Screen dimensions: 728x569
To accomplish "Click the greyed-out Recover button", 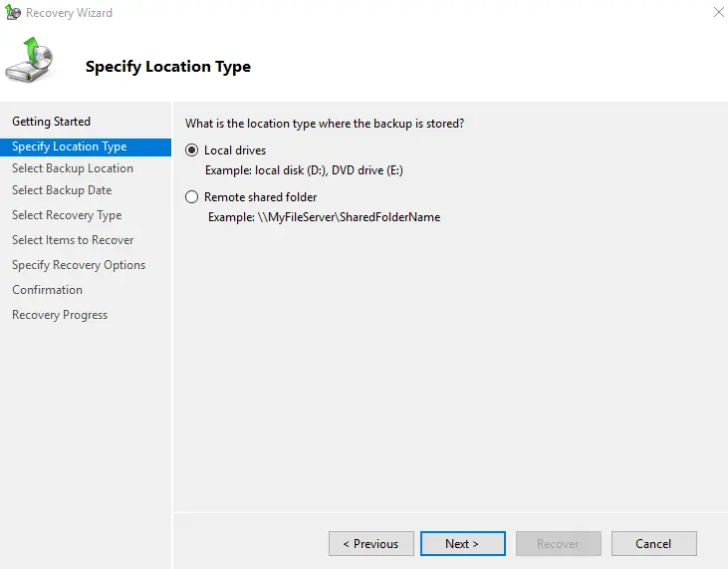I will [x=558, y=544].
